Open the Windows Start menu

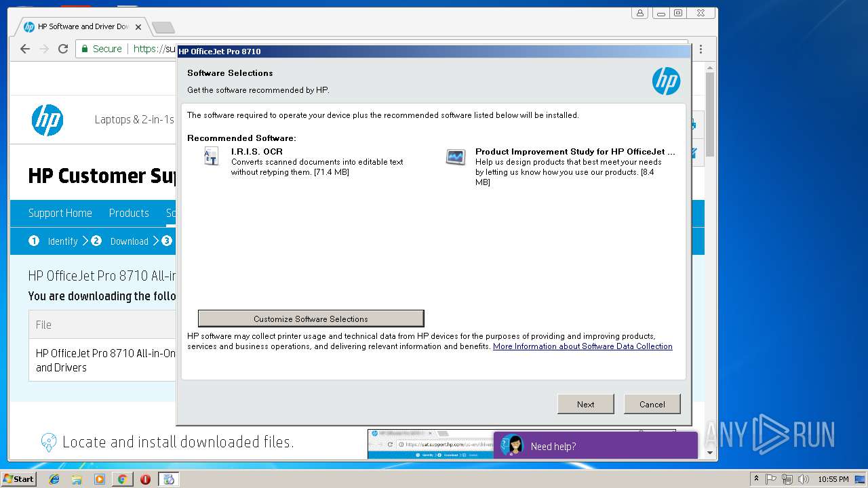click(18, 479)
